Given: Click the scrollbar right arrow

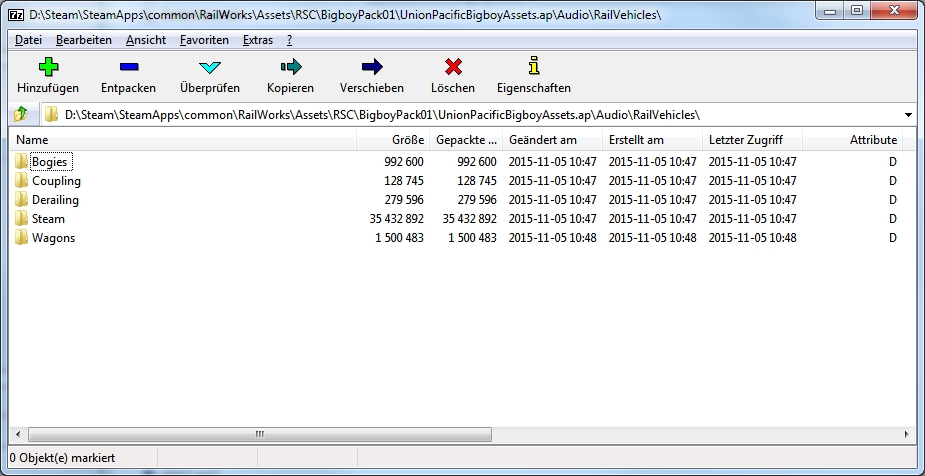Looking at the screenshot, I should (907, 434).
